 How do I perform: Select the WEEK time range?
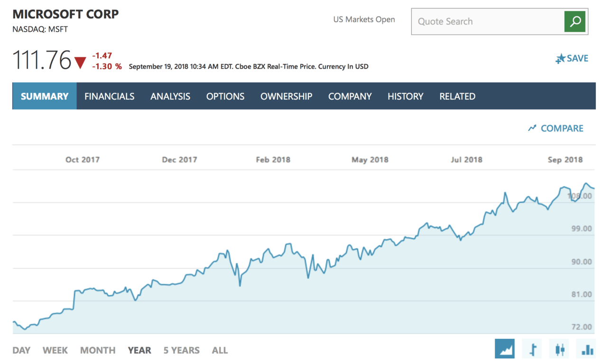[55, 350]
